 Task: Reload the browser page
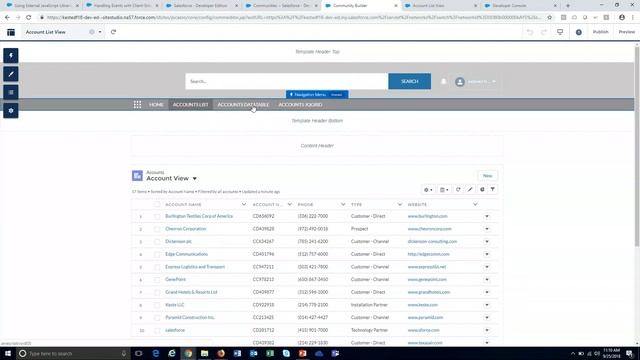(29, 18)
